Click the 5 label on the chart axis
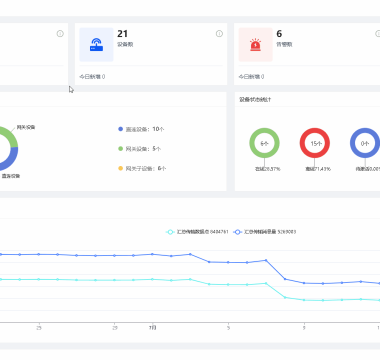380x360 pixels. 228,328
